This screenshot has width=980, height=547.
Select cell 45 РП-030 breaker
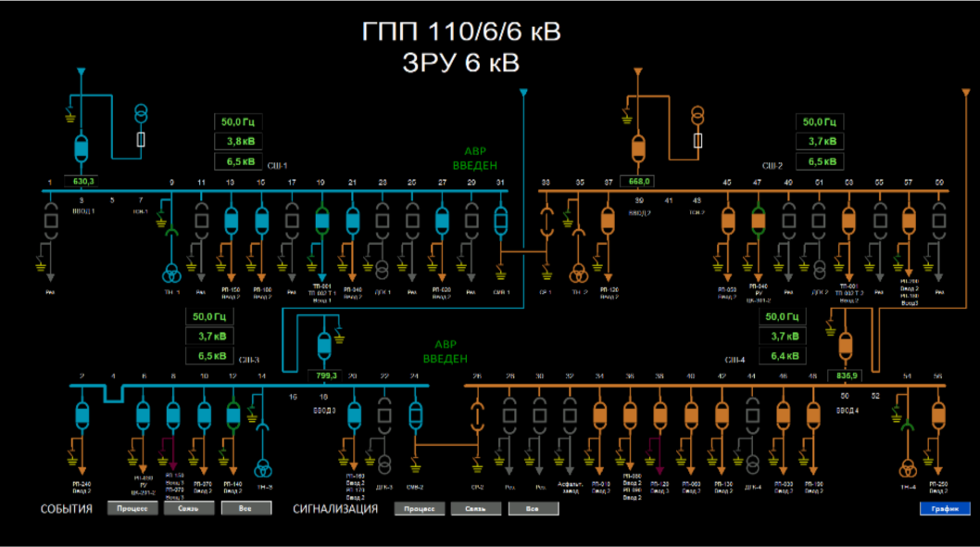click(x=727, y=221)
